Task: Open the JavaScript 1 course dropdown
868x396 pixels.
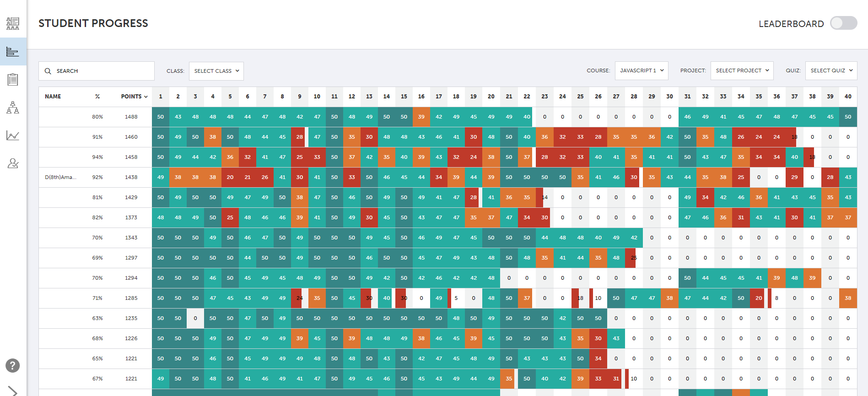Action: tap(642, 71)
